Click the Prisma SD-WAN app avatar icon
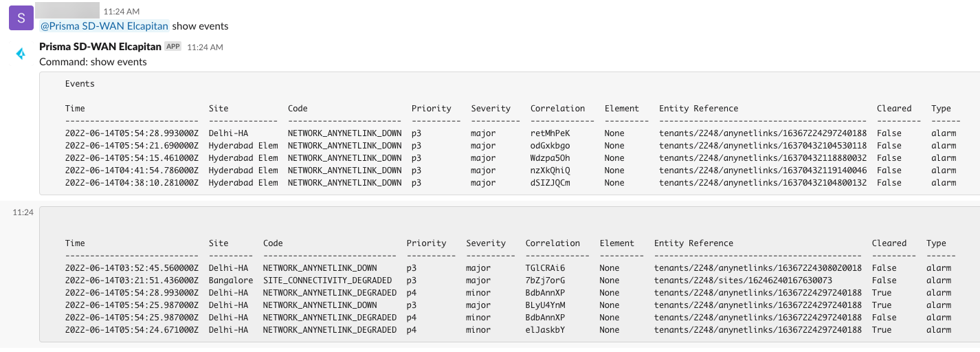This screenshot has height=352, width=980. tap(21, 54)
